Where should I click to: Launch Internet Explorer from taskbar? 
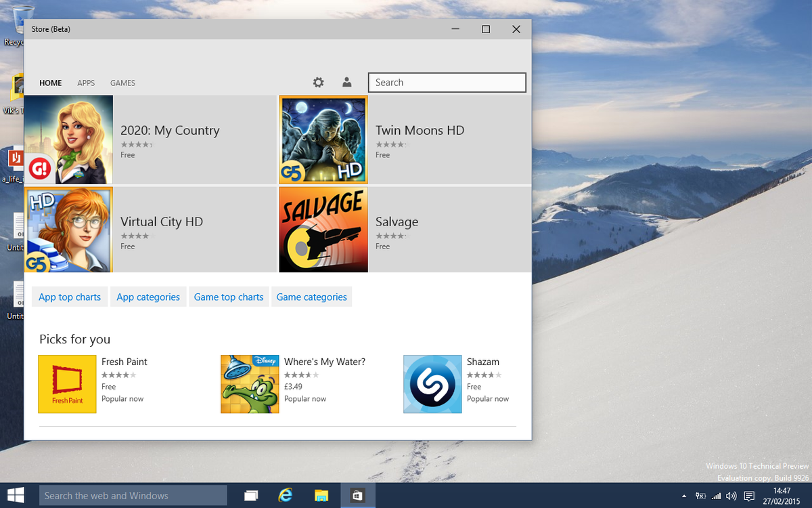coord(286,496)
